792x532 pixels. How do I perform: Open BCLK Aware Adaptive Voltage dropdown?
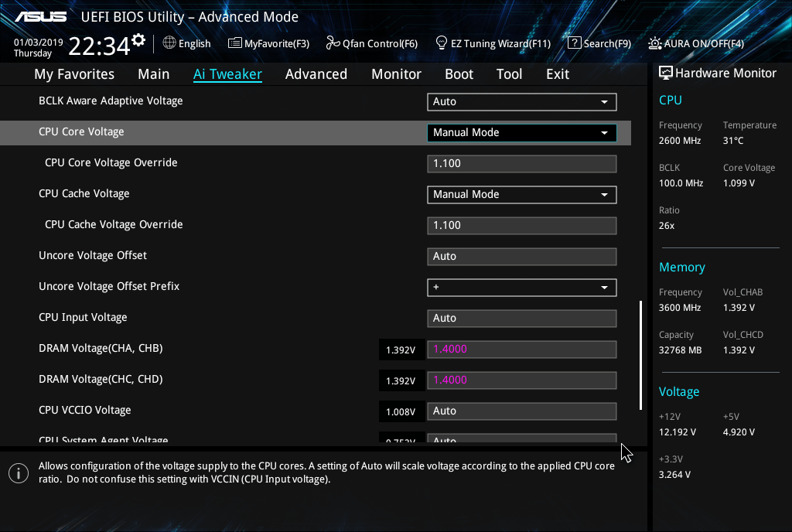522,101
